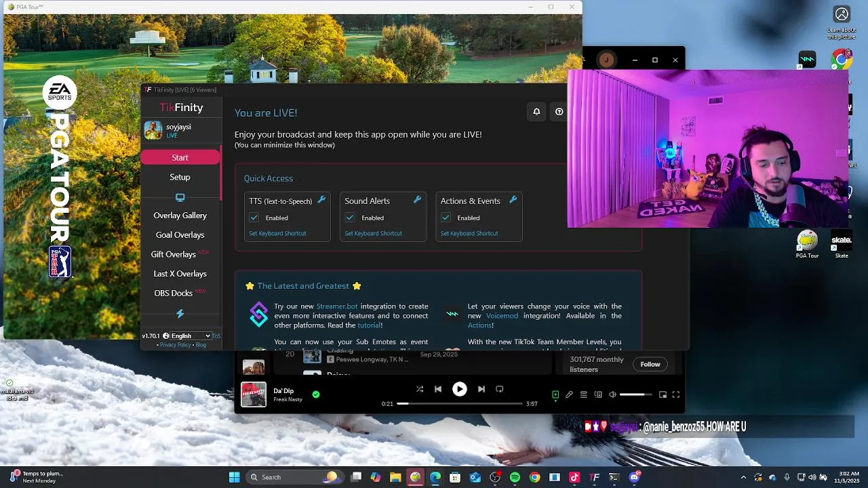868x488 pixels.
Task: Click Spotify volume slider
Action: [x=636, y=394]
